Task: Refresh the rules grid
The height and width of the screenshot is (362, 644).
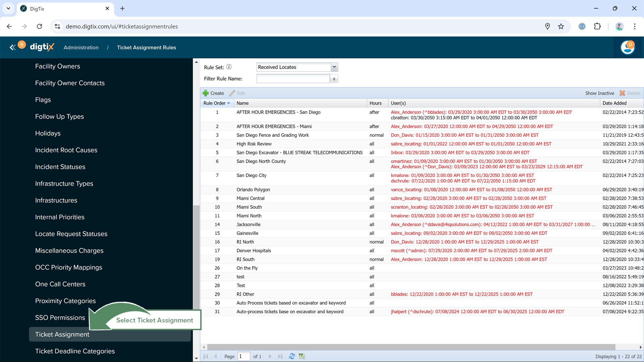Action: (x=292, y=356)
